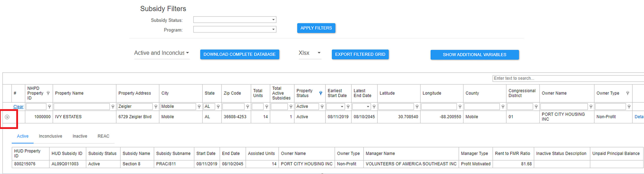Viewport: 644px width, 174px height.
Task: Click Export Filtered Grid button
Action: click(360, 54)
